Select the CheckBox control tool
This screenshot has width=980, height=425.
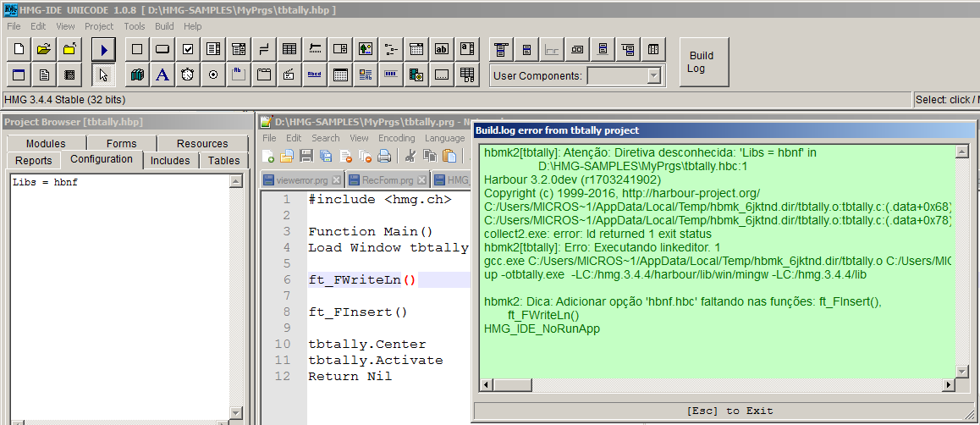pyautogui.click(x=188, y=49)
